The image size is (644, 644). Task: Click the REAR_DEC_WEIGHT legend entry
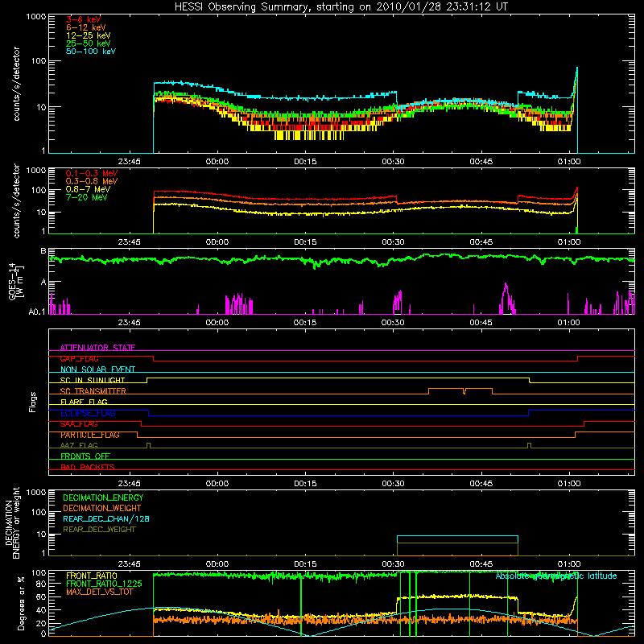click(99, 530)
